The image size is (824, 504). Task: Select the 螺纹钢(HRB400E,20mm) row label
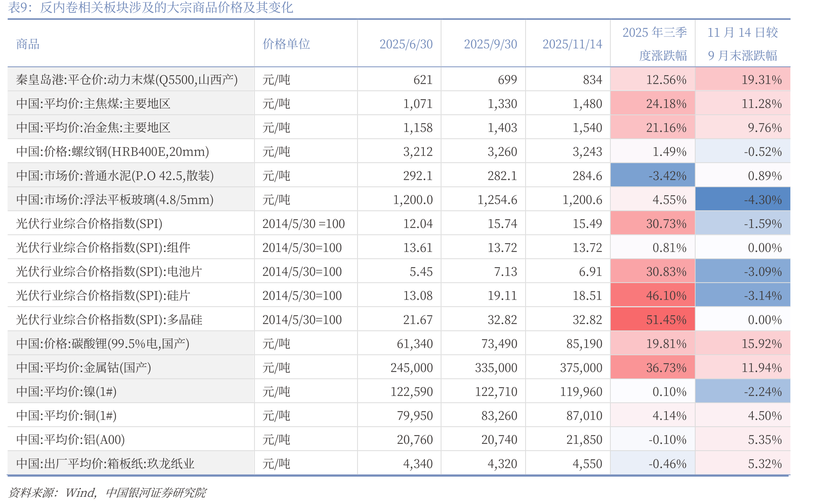[x=113, y=152]
